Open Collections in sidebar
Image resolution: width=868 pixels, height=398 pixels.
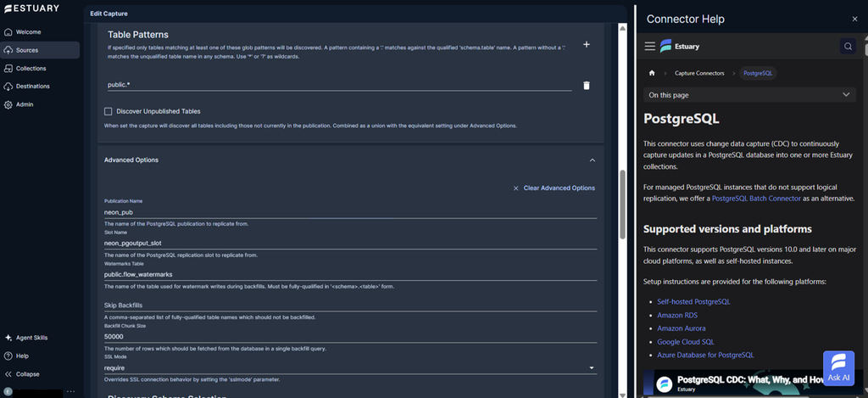(40, 68)
